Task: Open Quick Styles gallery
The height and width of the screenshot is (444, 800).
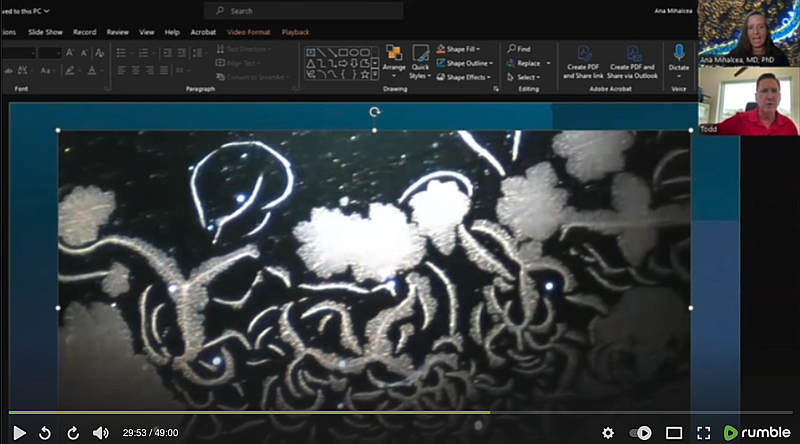Action: 420,60
